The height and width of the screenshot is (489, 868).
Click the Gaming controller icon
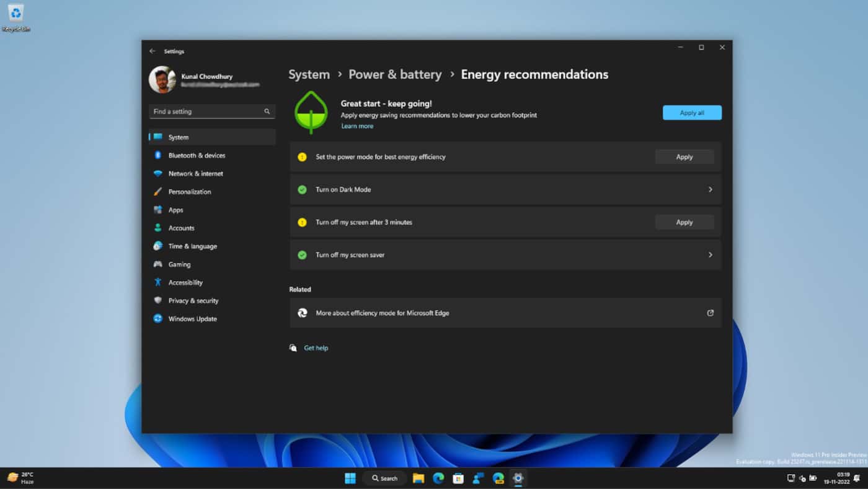coord(158,264)
